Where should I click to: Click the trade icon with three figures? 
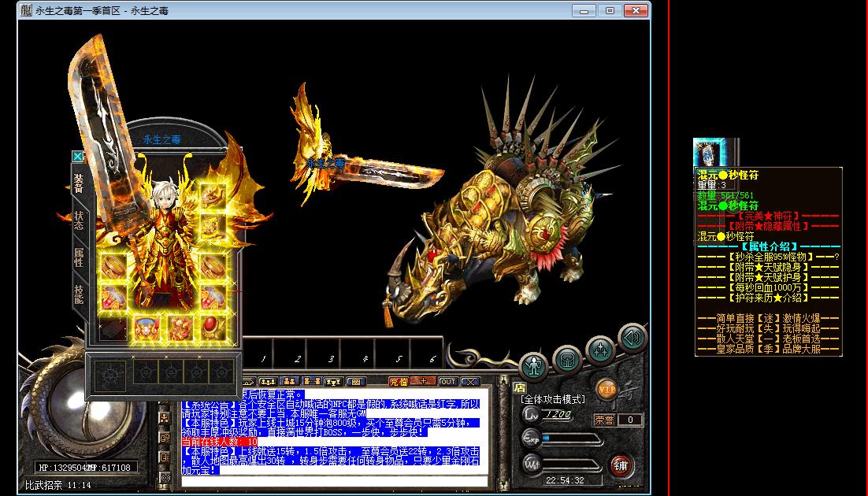pyautogui.click(x=267, y=381)
